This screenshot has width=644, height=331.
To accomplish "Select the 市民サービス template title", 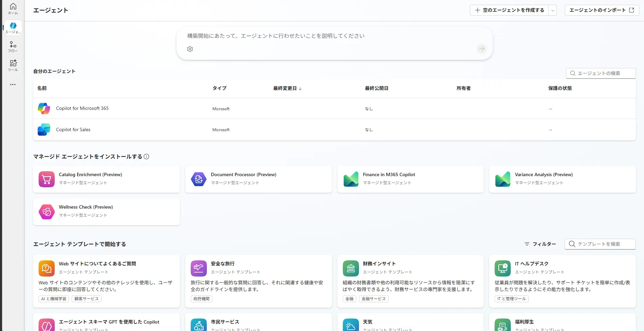I will tap(225, 322).
